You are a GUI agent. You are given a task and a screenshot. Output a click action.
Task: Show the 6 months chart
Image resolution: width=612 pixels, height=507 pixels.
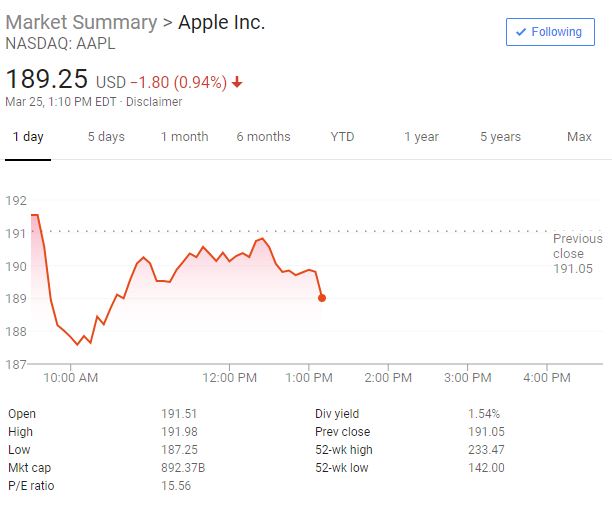tap(263, 137)
